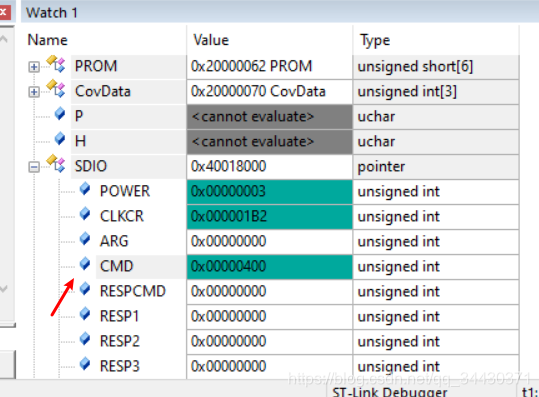Click the left panel scroll up arrow
Screen dimensions: 539x397
(4, 39)
